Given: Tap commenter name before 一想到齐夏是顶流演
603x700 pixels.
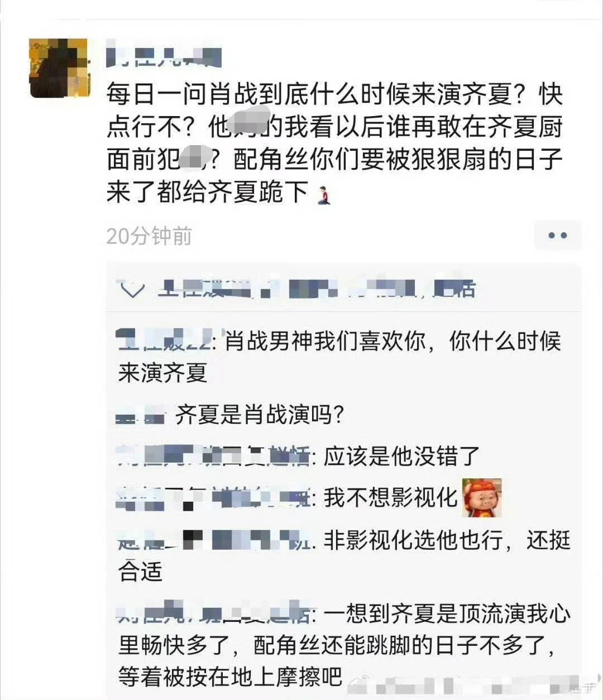Looking at the screenshot, I should coord(215,613).
